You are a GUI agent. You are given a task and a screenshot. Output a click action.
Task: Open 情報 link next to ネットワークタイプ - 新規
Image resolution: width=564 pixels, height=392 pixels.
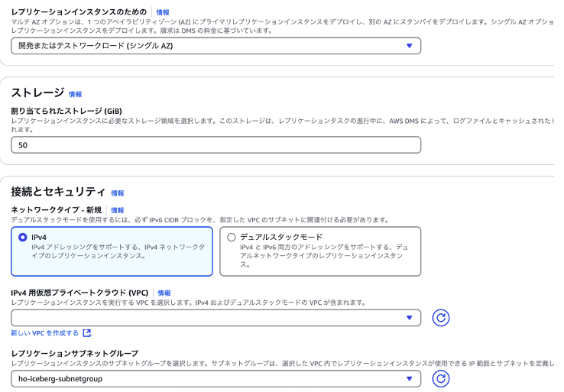tap(117, 210)
